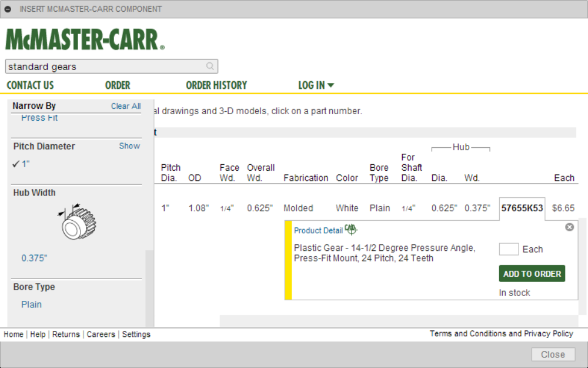Open the Settings footer link
This screenshot has width=588, height=368.
click(x=136, y=334)
